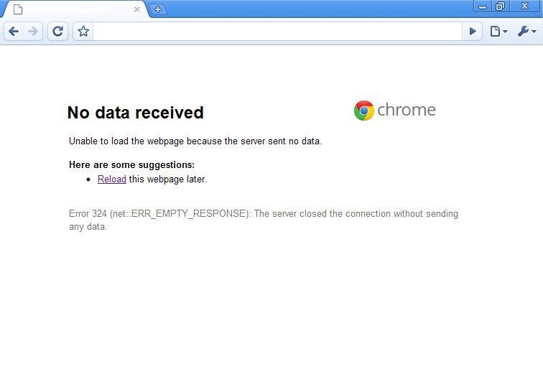Click the Error 324 description text
The height and width of the screenshot is (392, 543).
(264, 220)
